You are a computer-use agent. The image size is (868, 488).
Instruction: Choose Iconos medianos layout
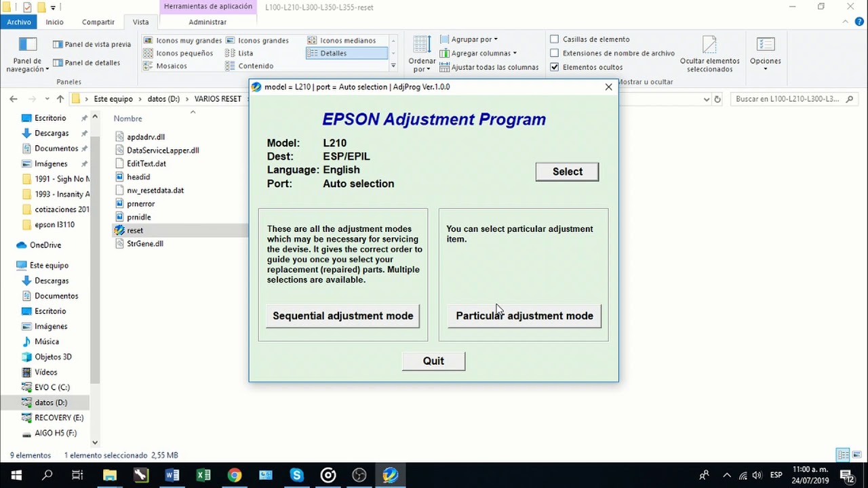[x=341, y=41]
